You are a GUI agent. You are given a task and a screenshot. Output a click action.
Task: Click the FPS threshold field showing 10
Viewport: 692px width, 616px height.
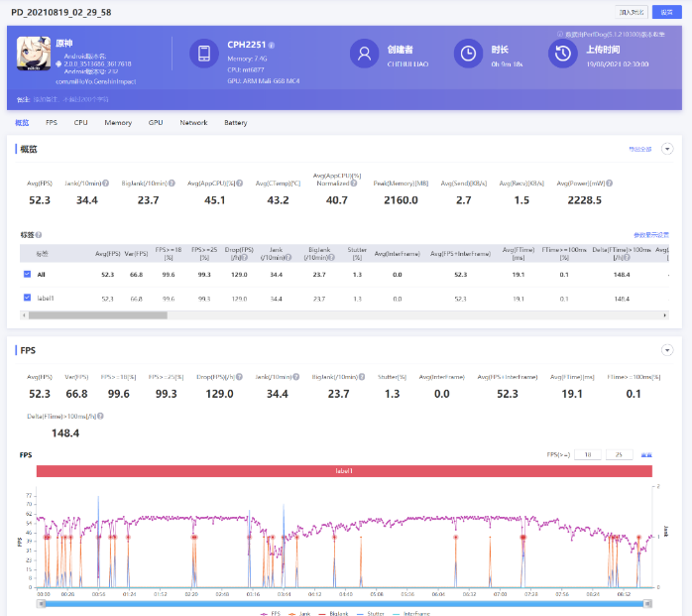coord(587,454)
